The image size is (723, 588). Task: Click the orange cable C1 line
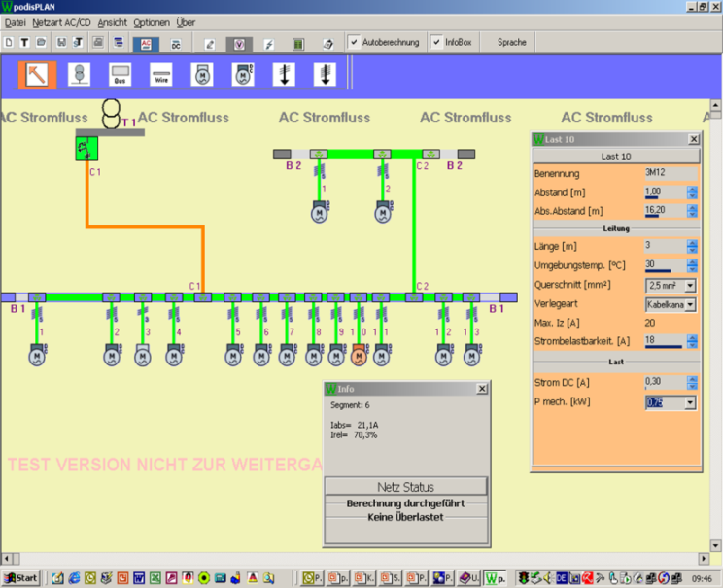(145, 226)
